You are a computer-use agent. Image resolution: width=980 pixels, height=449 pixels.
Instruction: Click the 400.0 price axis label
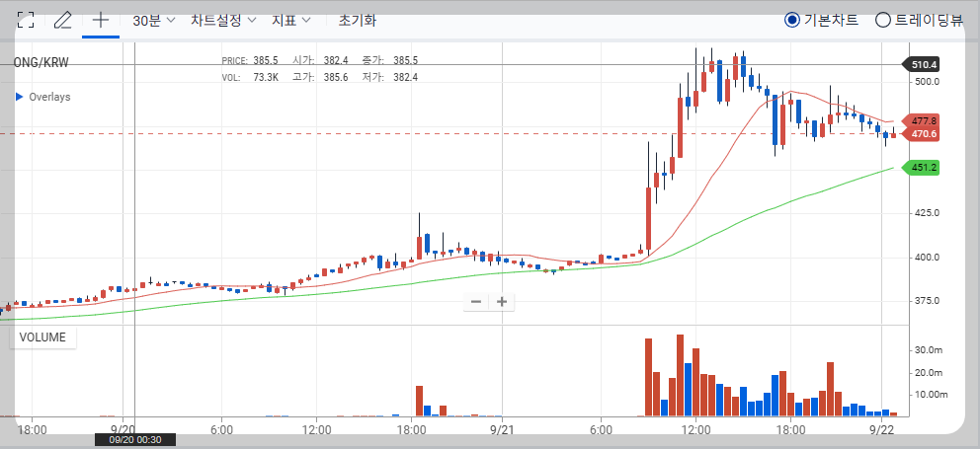pyautogui.click(x=926, y=258)
